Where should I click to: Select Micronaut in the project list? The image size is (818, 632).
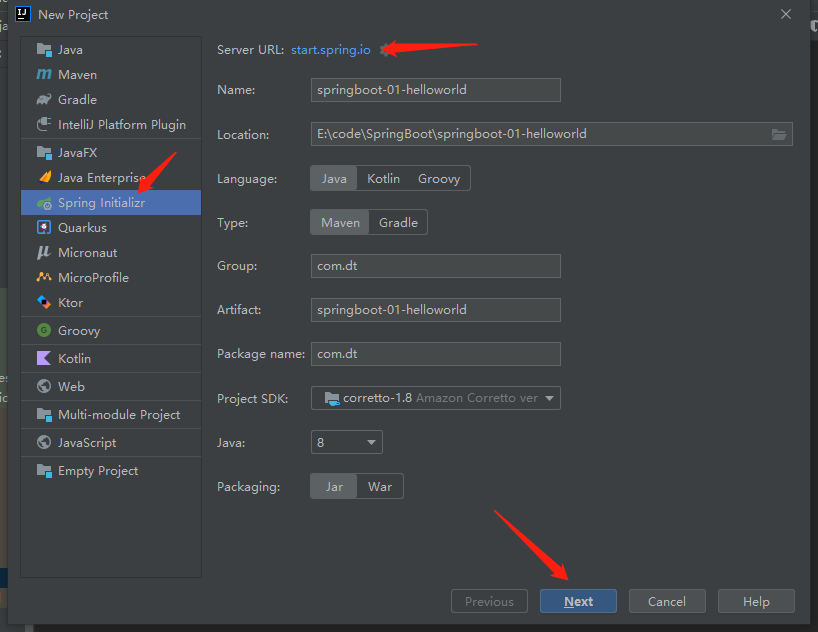(x=111, y=253)
